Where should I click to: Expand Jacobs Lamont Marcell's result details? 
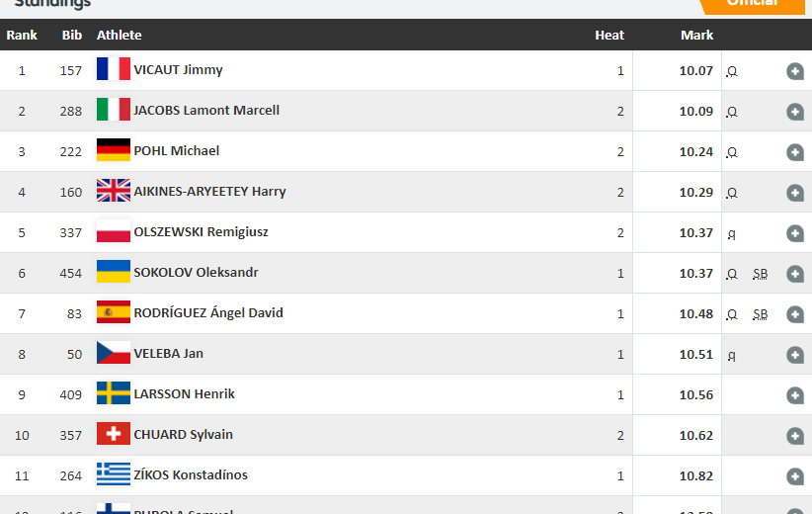795,112
